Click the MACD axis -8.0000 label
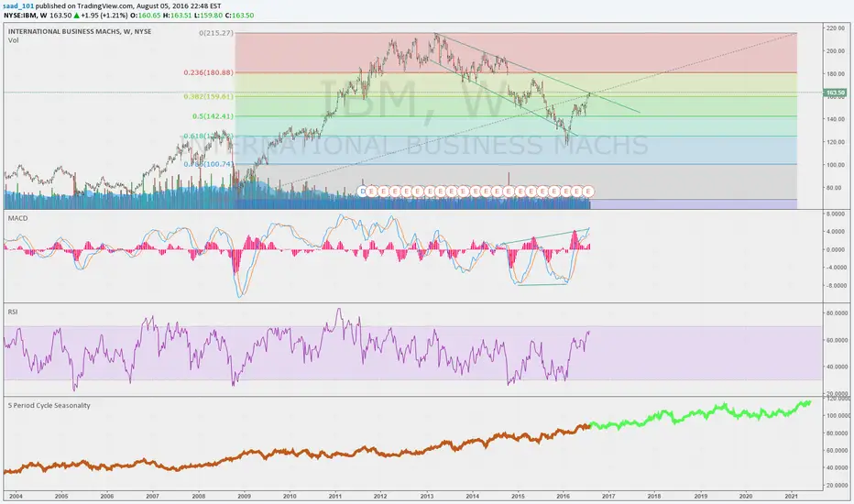The height and width of the screenshot is (504, 854). [x=836, y=286]
